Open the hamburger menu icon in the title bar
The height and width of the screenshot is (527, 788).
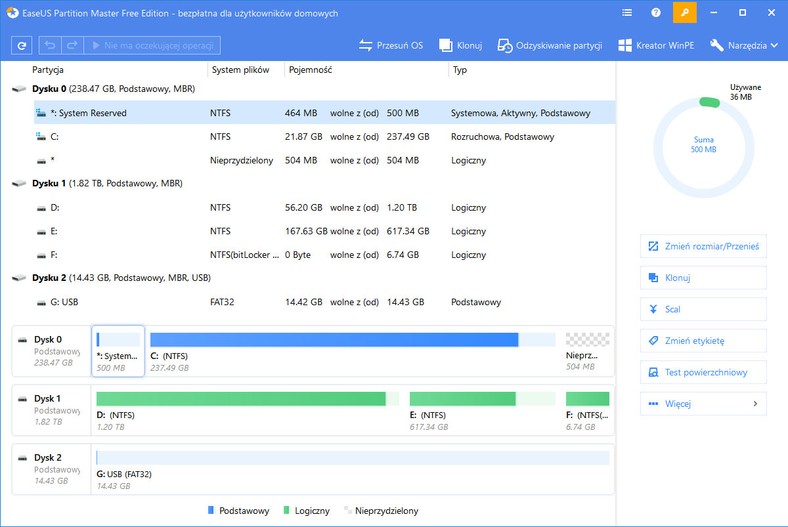pos(627,13)
